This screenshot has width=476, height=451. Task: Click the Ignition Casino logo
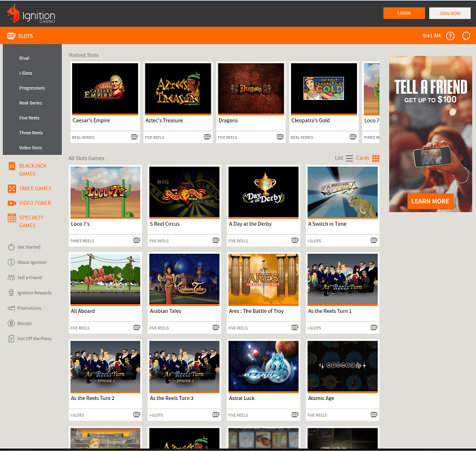coord(31,14)
